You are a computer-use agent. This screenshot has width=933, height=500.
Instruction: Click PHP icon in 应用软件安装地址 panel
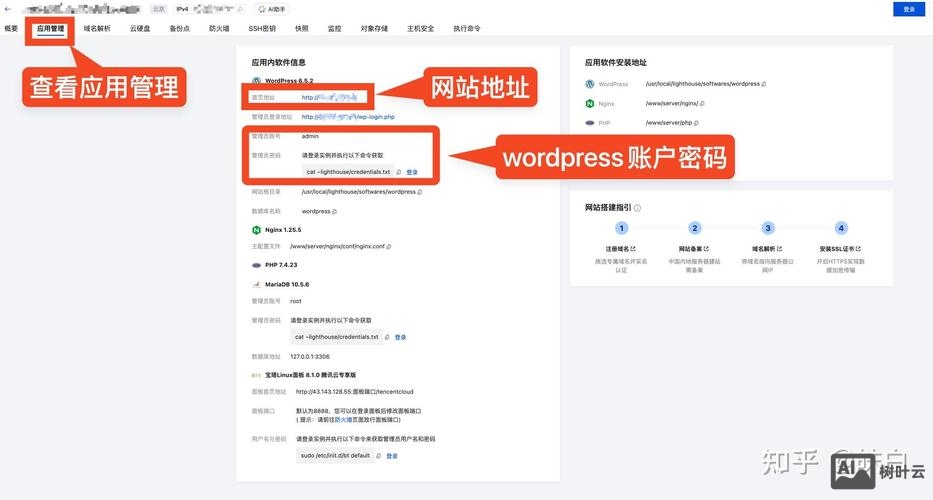590,123
